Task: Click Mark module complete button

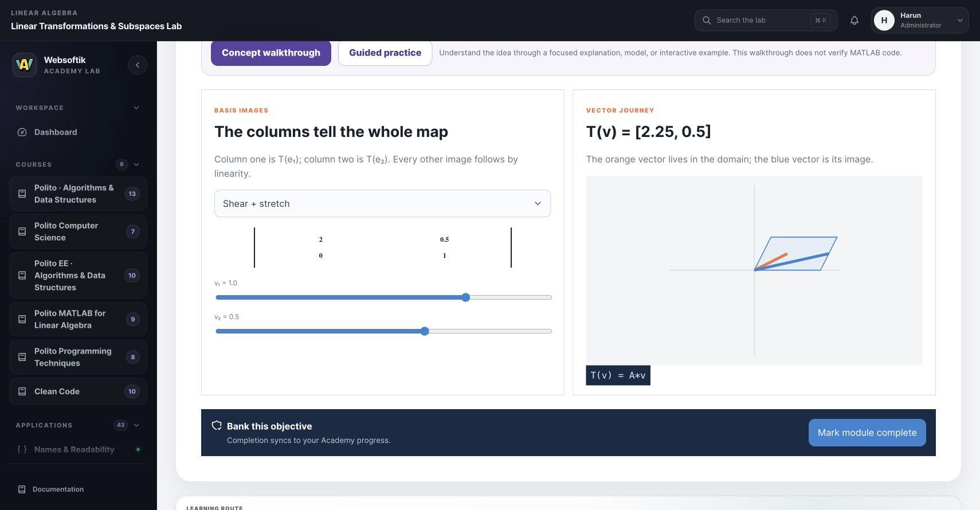Action: click(x=867, y=433)
